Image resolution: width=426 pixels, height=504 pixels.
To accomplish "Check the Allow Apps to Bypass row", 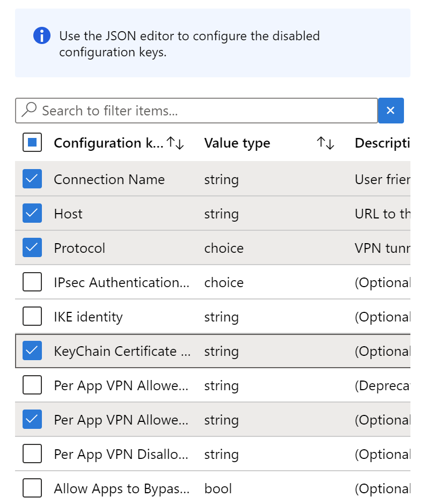I will [x=32, y=488].
